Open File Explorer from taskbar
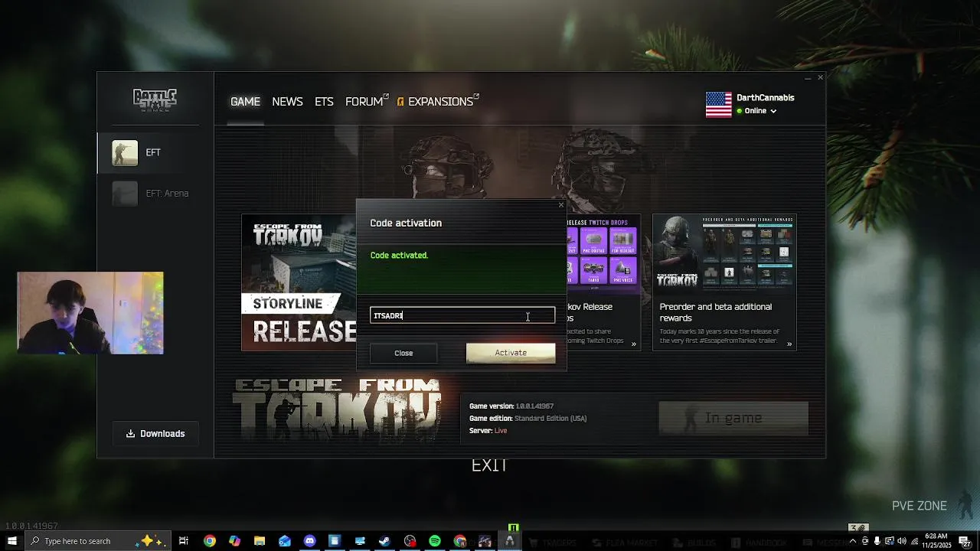980x551 pixels. pos(260,541)
